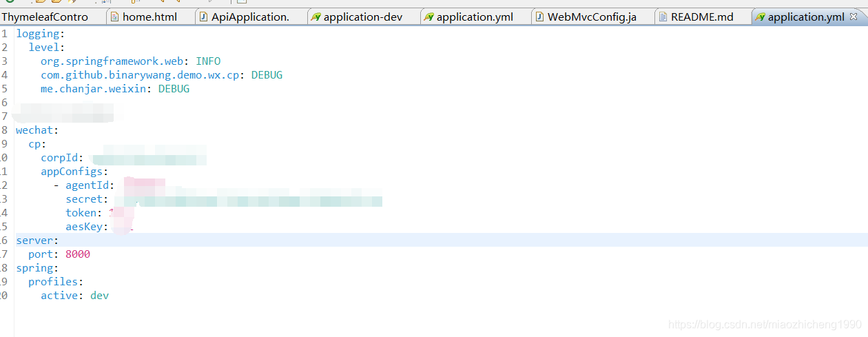This screenshot has width=868, height=337.
Task: Open the application-dev editor tab
Action: (362, 17)
